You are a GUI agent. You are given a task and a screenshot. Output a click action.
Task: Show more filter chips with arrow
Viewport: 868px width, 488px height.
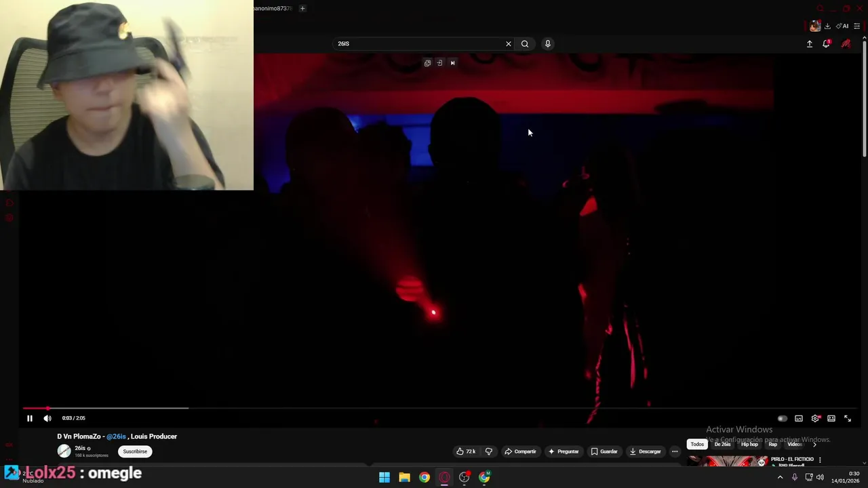pyautogui.click(x=814, y=445)
